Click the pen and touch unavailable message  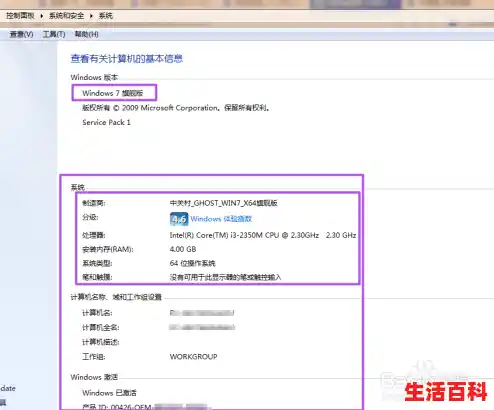[226, 277]
